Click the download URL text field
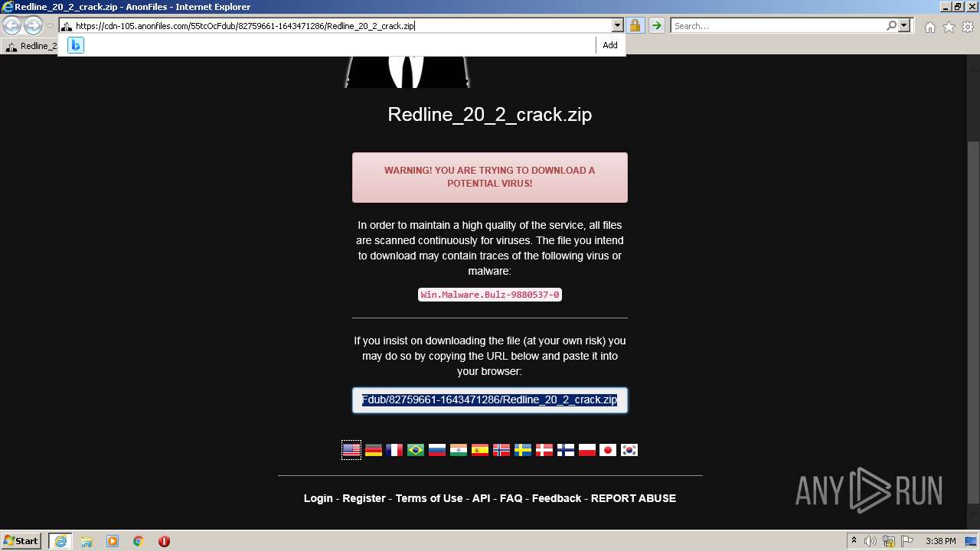The image size is (980, 551). (x=490, y=400)
